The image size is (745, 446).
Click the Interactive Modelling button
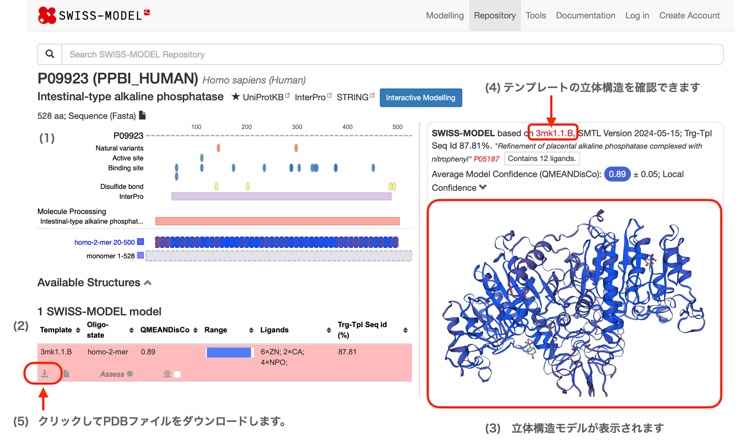click(420, 97)
